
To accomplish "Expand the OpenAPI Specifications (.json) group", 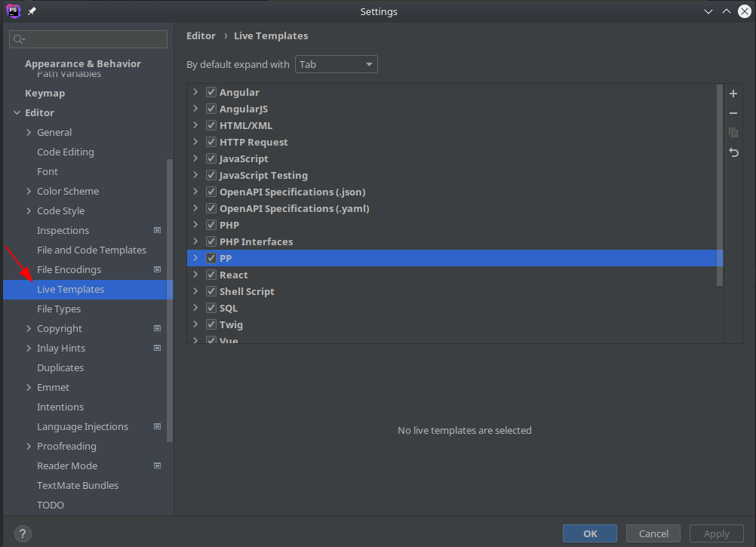I will [x=195, y=192].
